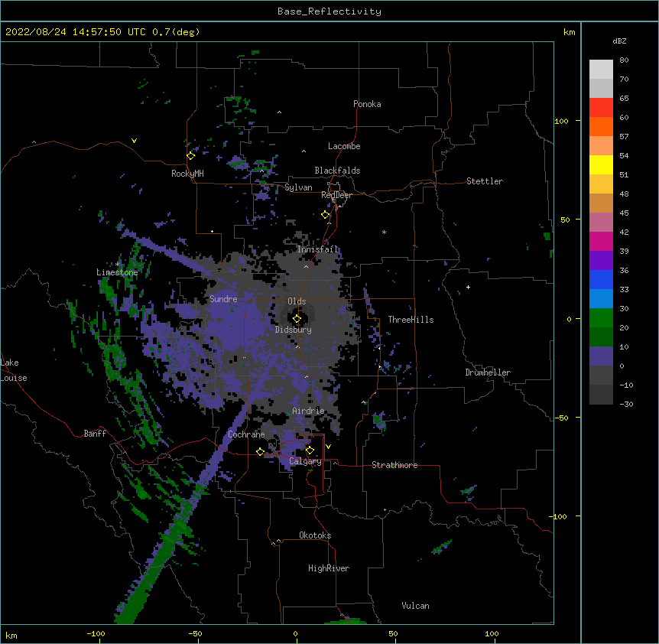Click the Strathmore label
Viewport: 659px width, 644px height.
coord(394,465)
